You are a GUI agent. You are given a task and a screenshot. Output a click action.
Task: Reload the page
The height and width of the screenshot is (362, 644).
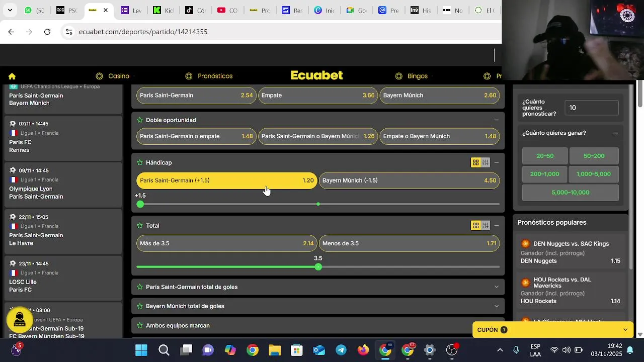point(47,32)
